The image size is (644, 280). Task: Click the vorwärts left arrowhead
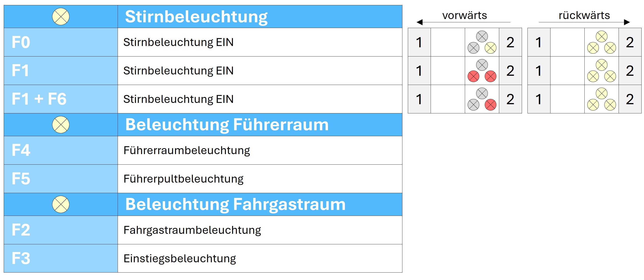click(x=420, y=22)
